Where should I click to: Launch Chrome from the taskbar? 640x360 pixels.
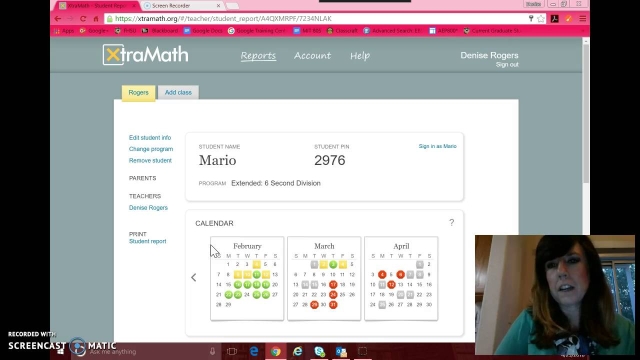click(x=276, y=351)
